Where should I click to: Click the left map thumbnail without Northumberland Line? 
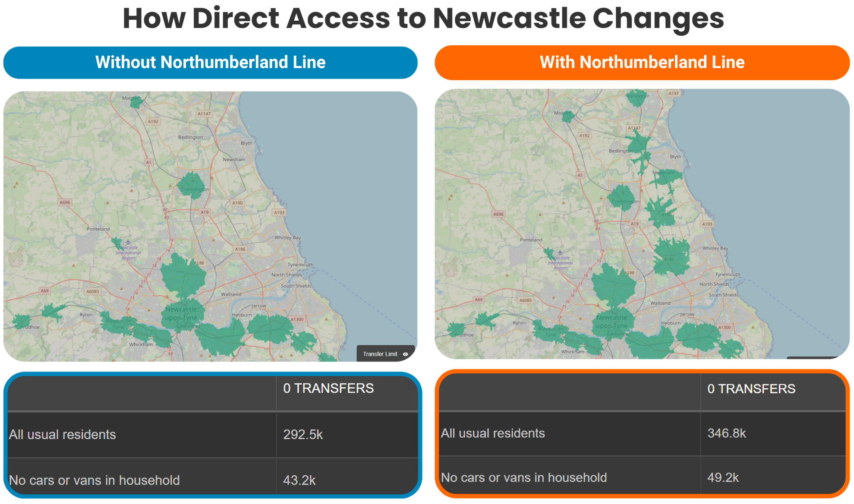[x=210, y=226]
